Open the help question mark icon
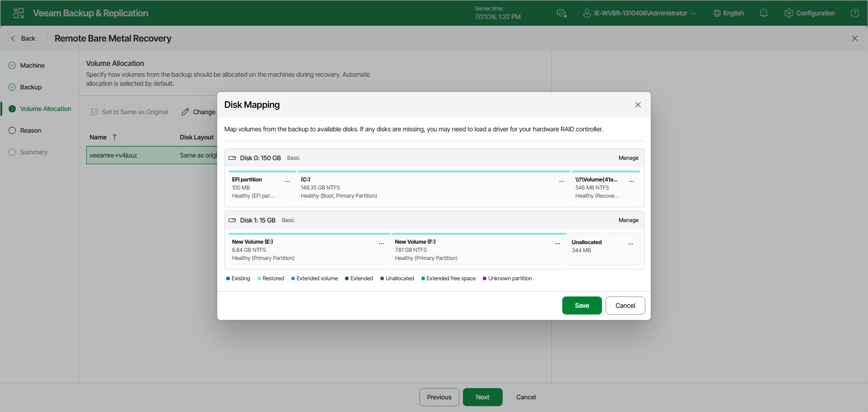This screenshot has height=412, width=868. pyautogui.click(x=855, y=13)
